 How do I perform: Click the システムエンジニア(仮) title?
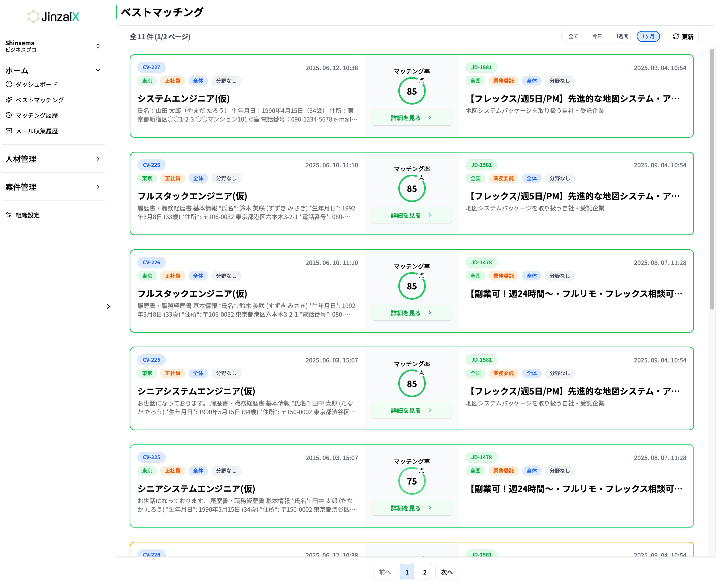[x=184, y=99]
